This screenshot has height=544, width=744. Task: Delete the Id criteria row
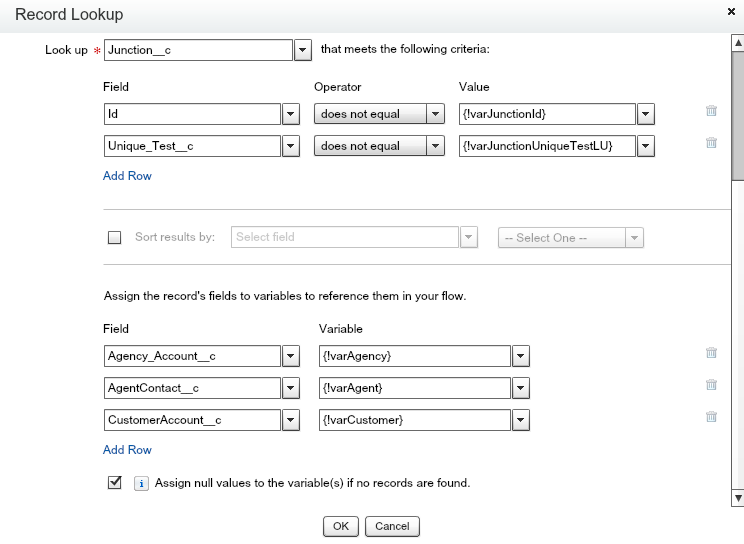click(x=711, y=112)
